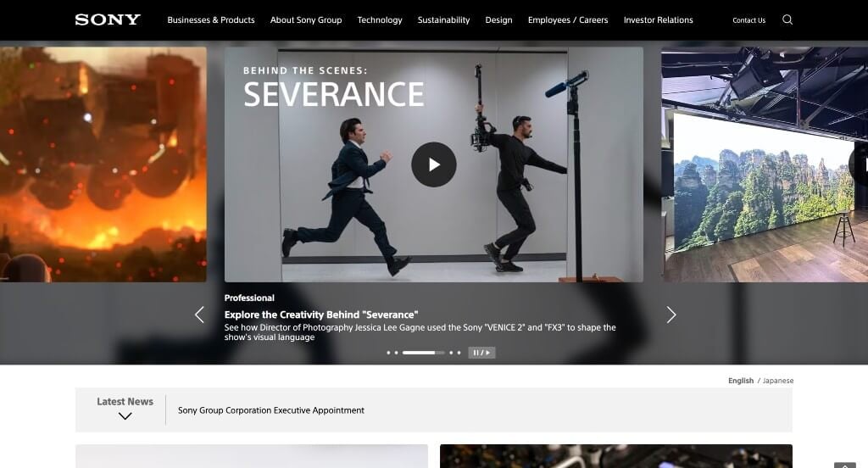868x468 pixels.
Task: Advance to the next carousel slide arrow
Action: (671, 315)
